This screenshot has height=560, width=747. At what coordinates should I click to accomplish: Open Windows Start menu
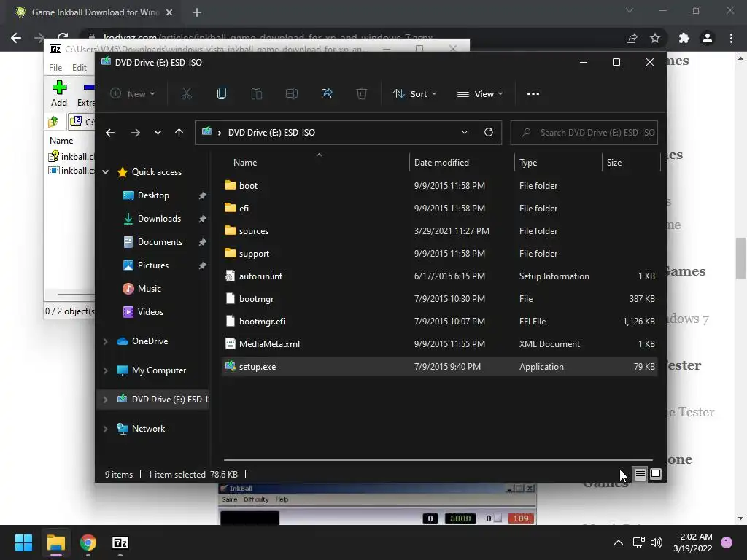(23, 542)
